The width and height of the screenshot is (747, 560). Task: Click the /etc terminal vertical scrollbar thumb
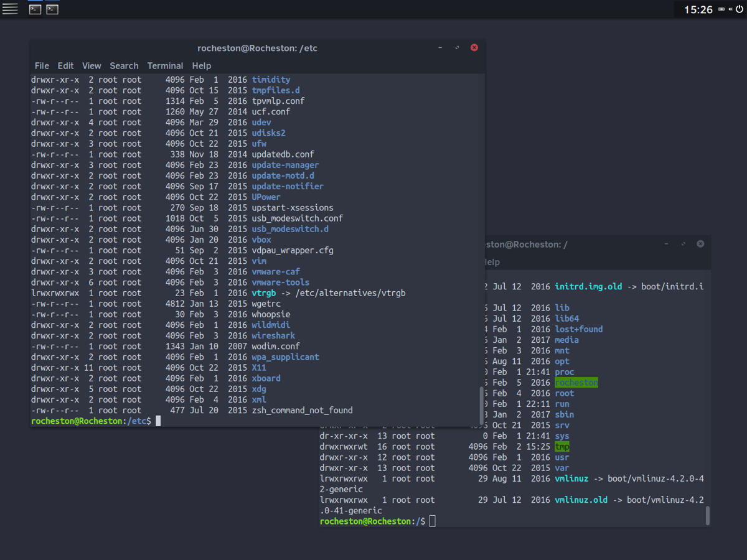pyautogui.click(x=481, y=404)
